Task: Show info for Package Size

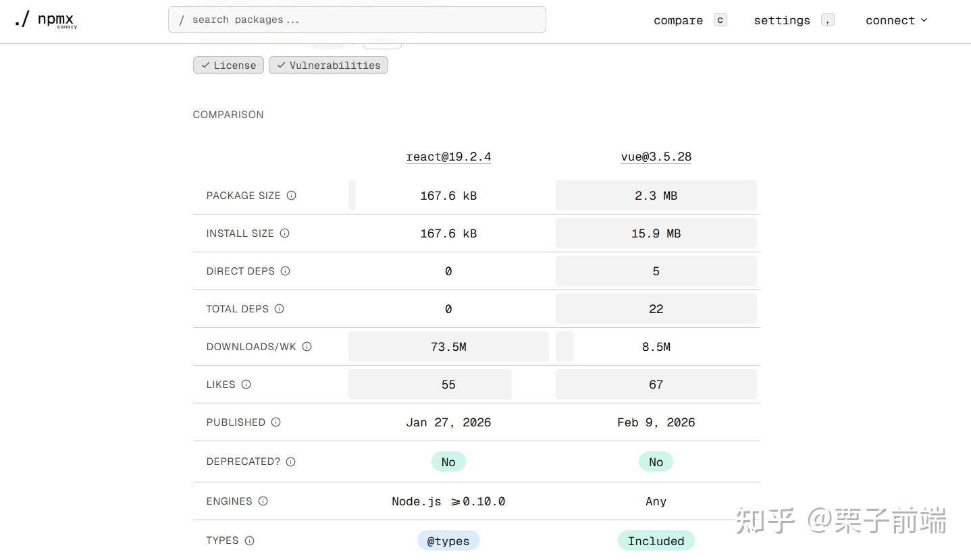Action: click(292, 196)
